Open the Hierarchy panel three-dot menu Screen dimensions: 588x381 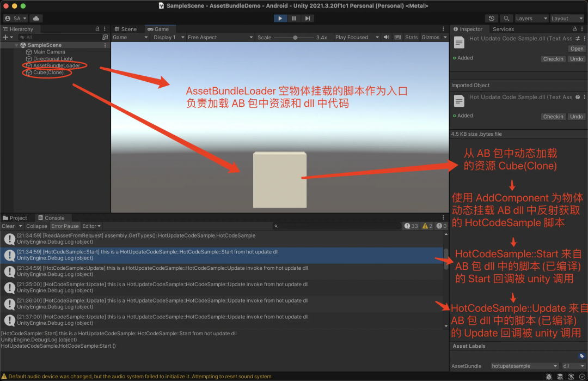(x=105, y=29)
